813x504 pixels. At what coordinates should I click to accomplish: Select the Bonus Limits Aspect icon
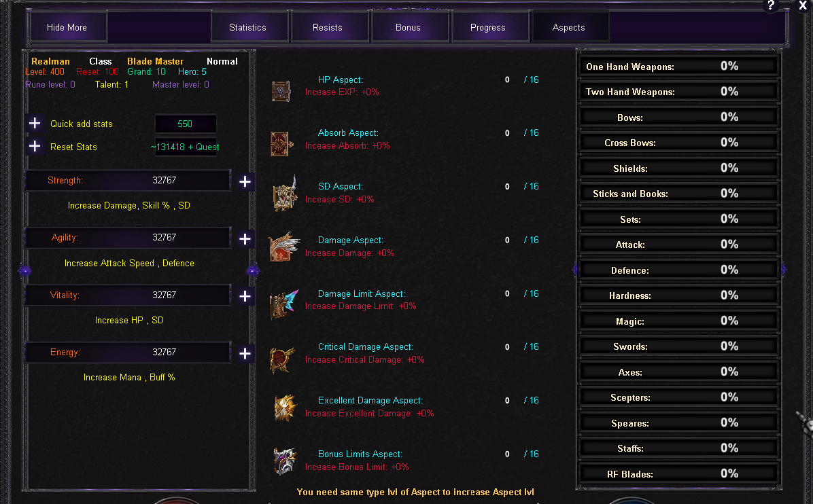285,461
